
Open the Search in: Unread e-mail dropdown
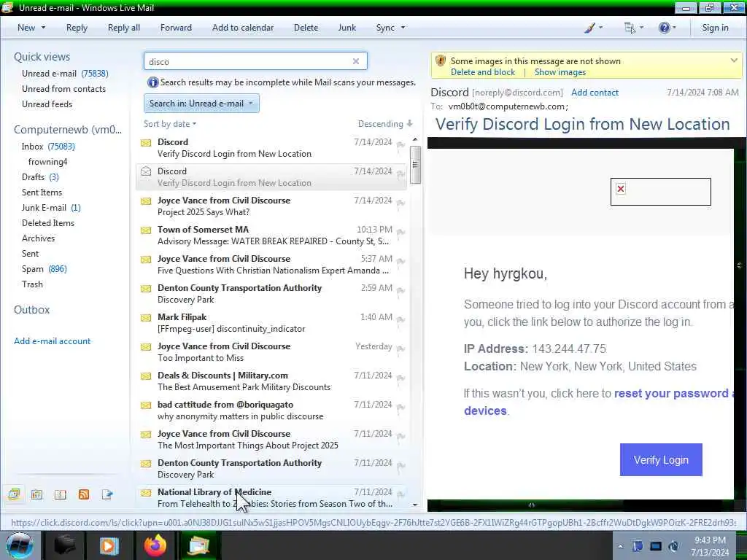coord(201,104)
